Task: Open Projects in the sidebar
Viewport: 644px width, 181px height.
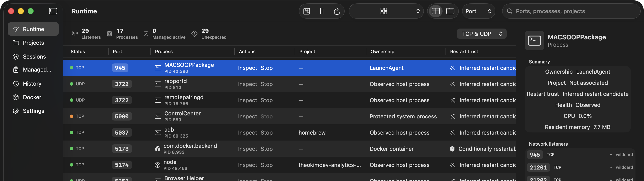Action: point(33,43)
